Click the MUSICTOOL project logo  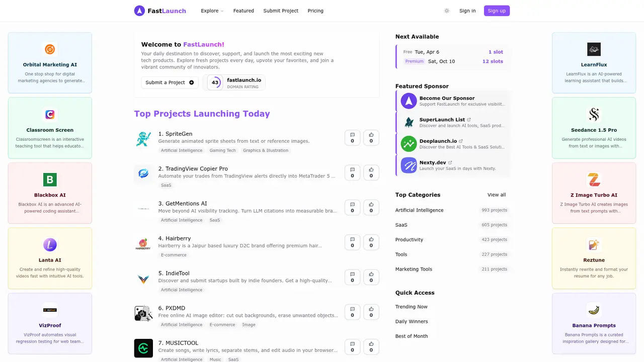click(x=143, y=348)
